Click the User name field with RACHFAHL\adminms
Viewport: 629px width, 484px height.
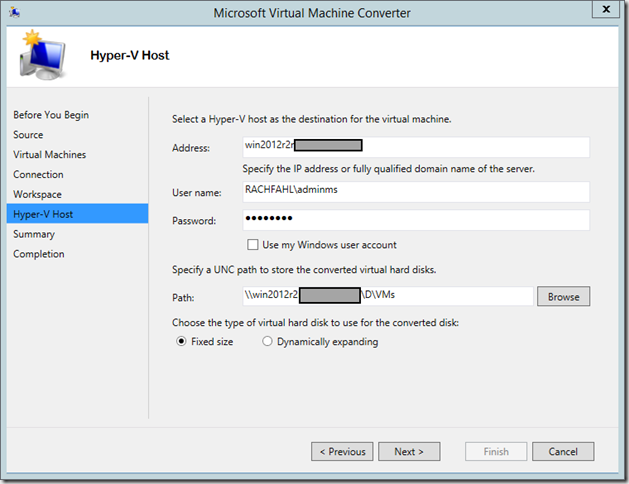click(x=416, y=192)
